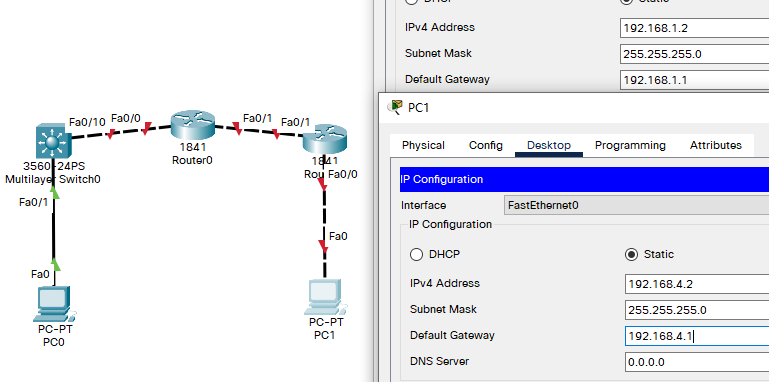This screenshot has width=769, height=382.
Task: Switch to the Physical tab
Action: (x=423, y=145)
